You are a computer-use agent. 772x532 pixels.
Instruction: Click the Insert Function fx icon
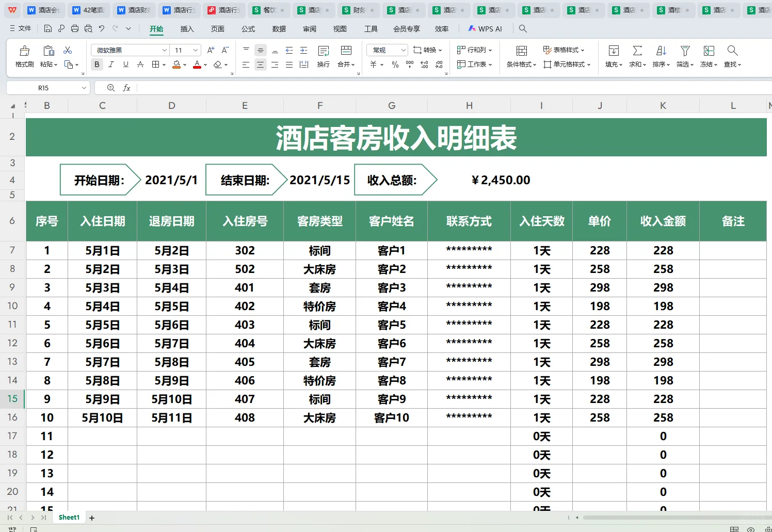126,88
